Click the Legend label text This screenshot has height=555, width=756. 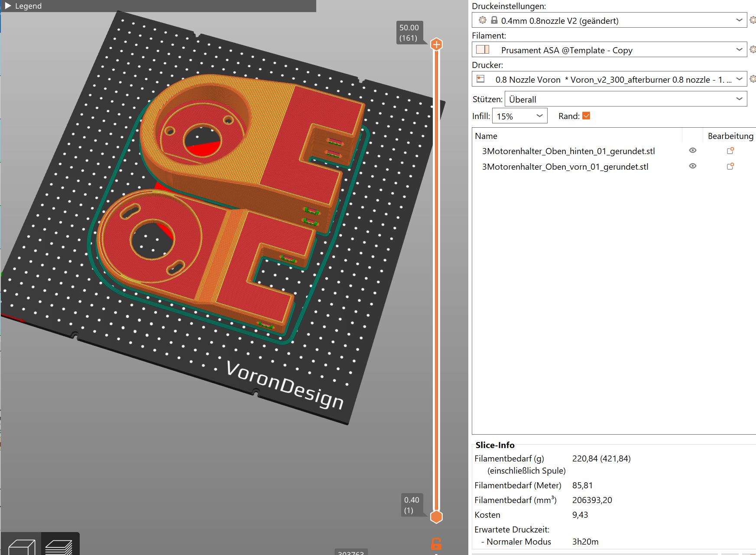point(29,6)
